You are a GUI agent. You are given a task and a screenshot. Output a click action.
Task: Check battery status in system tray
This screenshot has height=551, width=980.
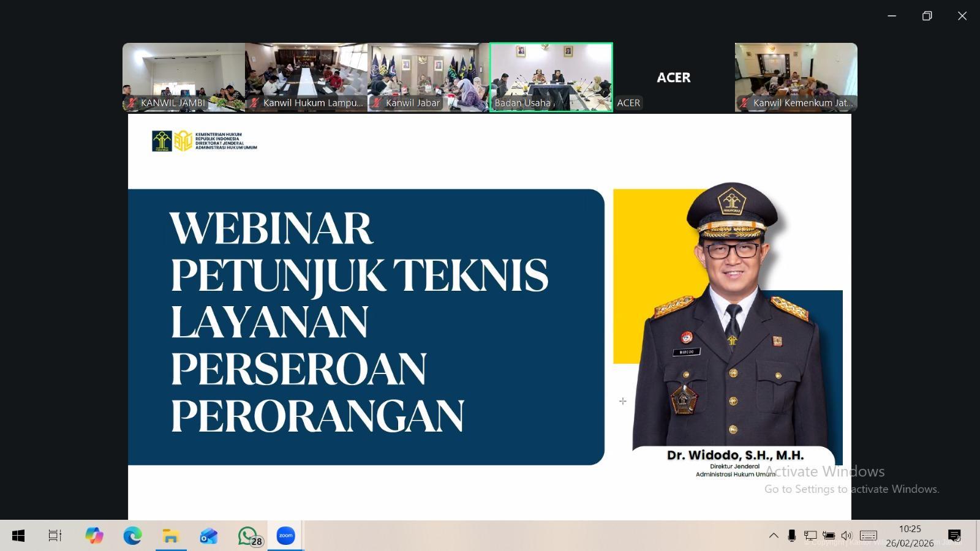tap(829, 535)
